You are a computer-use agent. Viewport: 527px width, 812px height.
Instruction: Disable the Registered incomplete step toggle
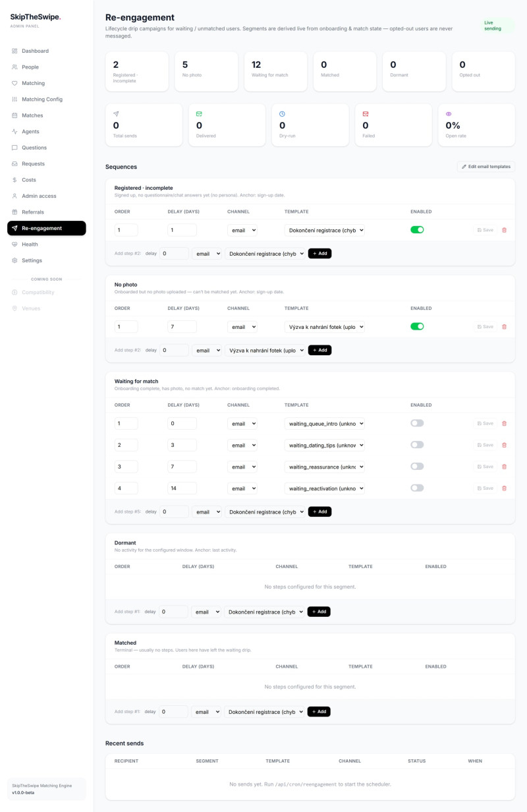[417, 230]
